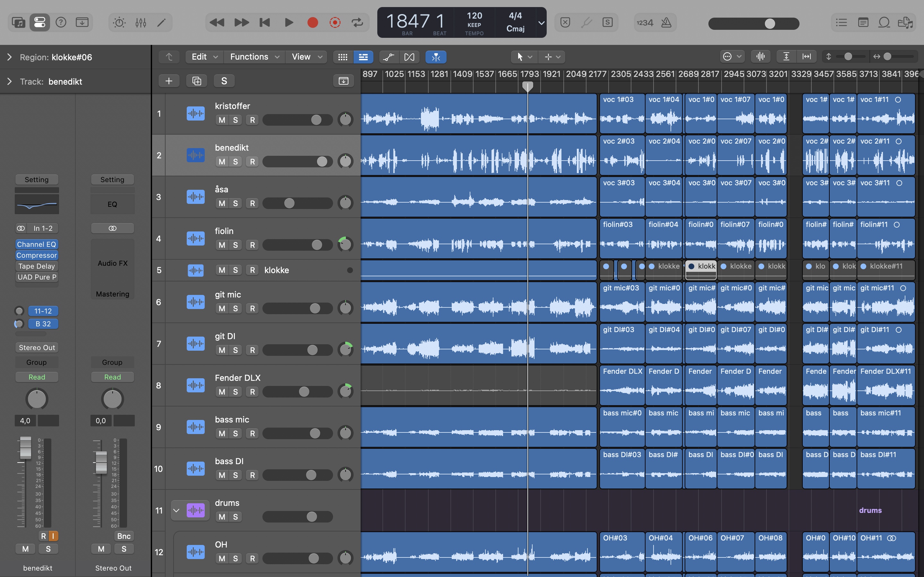Open the Functions menu

254,57
